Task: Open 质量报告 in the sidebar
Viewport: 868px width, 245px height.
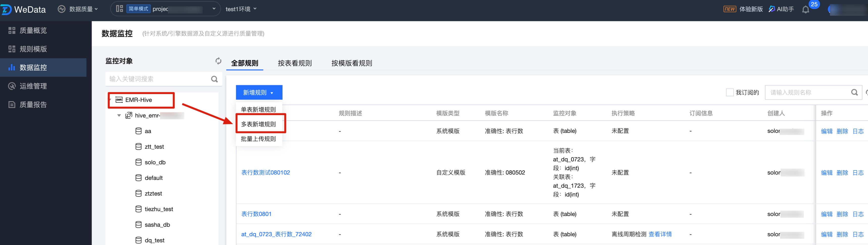Action: [33, 105]
